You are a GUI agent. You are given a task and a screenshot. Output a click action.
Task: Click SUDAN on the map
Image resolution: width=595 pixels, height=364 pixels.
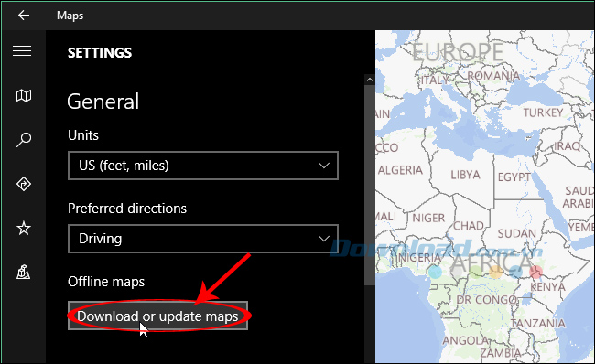(x=517, y=233)
